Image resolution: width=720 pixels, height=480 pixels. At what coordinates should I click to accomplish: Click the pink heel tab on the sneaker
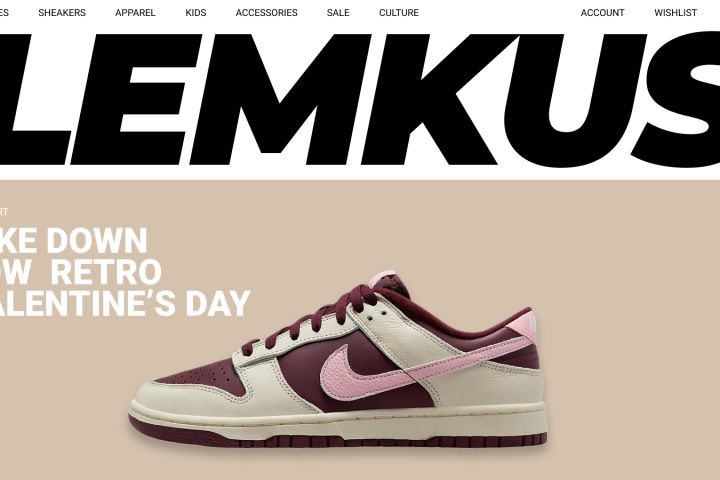pos(520,332)
